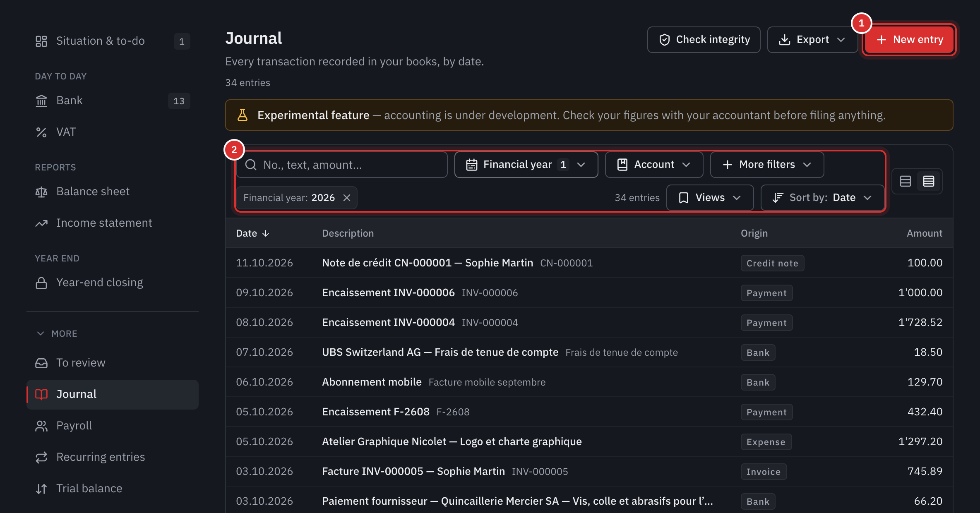Image resolution: width=980 pixels, height=513 pixels.
Task: Click the Payroll people icon
Action: point(41,426)
